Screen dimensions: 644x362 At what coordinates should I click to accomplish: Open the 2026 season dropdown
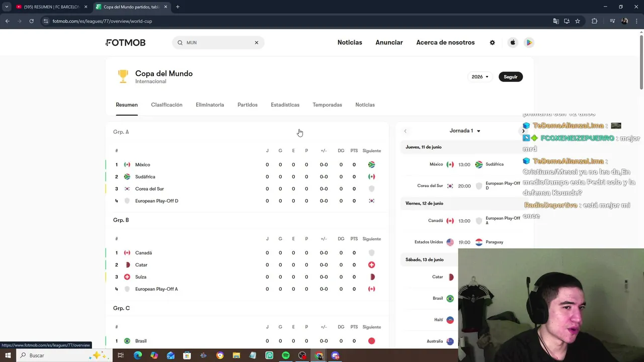point(480,77)
